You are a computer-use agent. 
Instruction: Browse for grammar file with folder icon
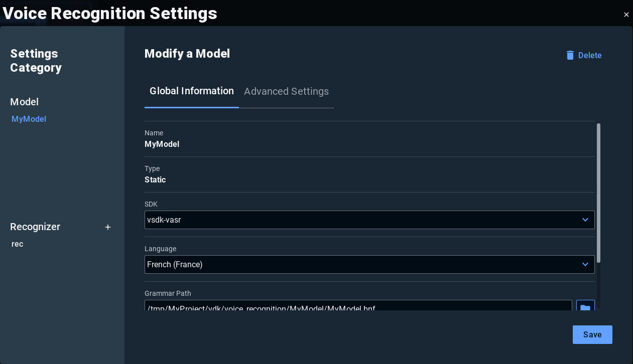[585, 306]
